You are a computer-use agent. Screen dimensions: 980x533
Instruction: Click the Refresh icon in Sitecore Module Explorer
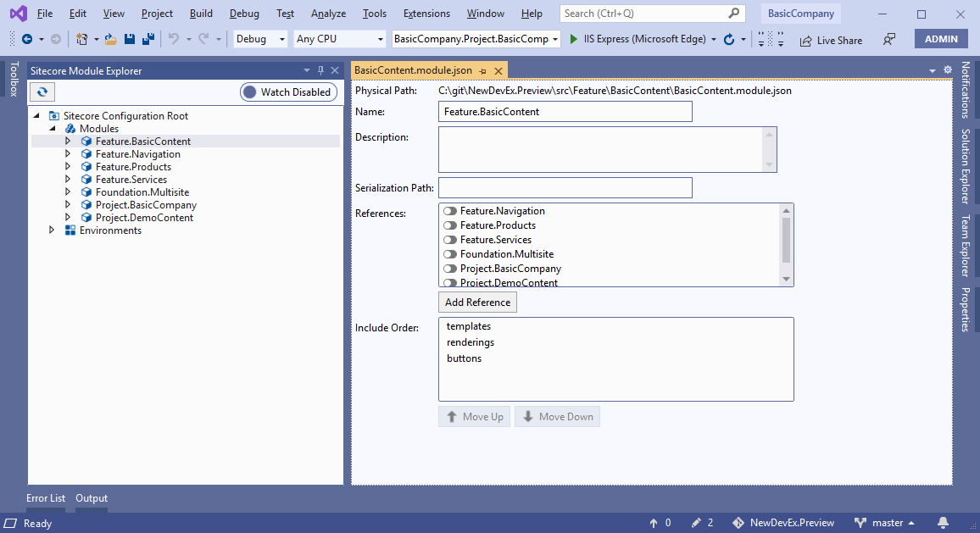[x=42, y=92]
